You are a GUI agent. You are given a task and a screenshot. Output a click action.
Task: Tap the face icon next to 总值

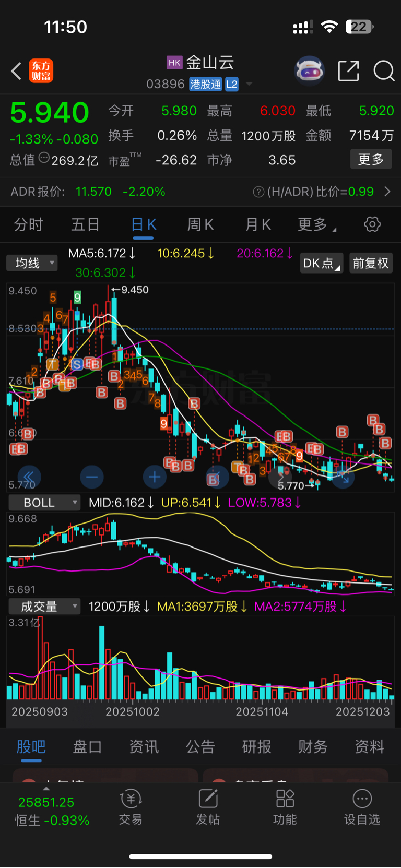(44, 158)
